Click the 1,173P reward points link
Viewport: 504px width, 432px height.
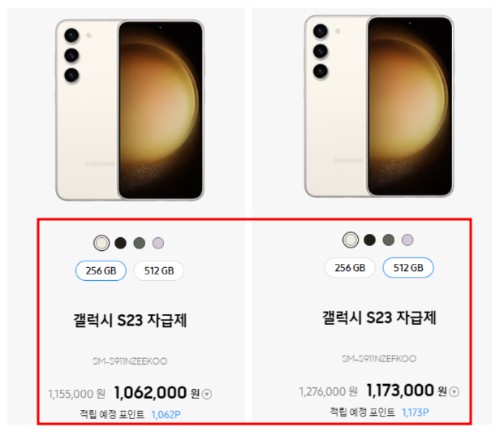416,413
